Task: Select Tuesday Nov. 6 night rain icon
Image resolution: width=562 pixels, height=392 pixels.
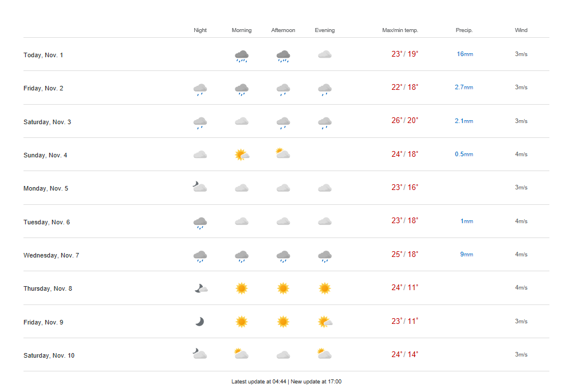Action: click(x=200, y=222)
